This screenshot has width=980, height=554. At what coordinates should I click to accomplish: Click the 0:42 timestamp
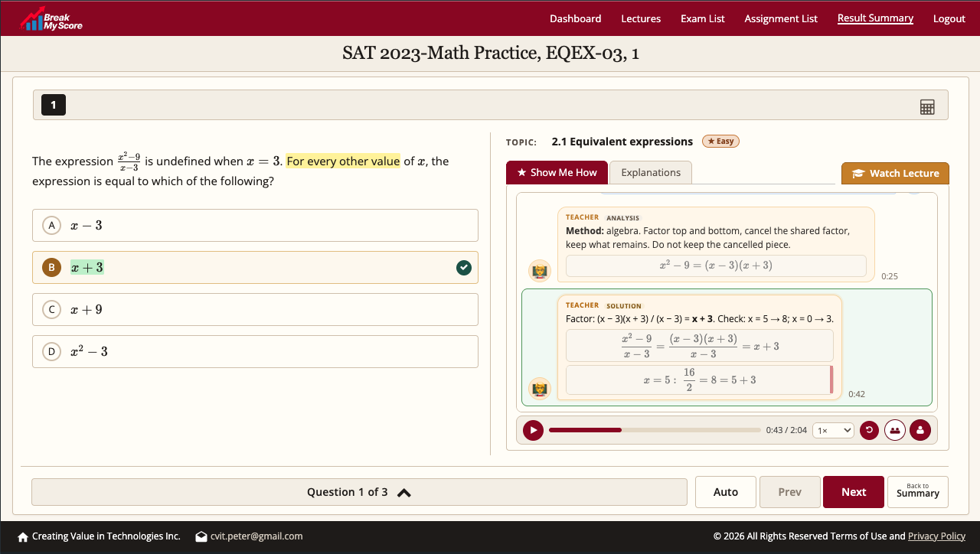[857, 394]
